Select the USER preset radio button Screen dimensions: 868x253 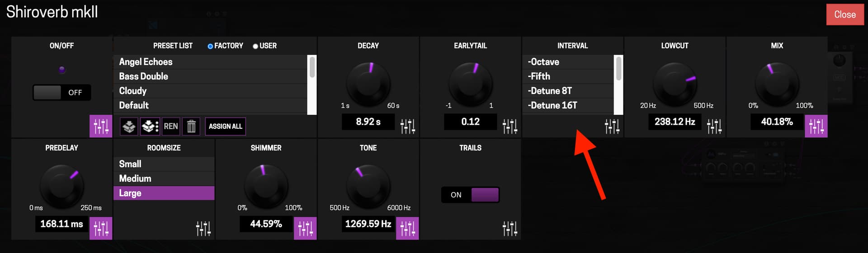pyautogui.click(x=255, y=46)
